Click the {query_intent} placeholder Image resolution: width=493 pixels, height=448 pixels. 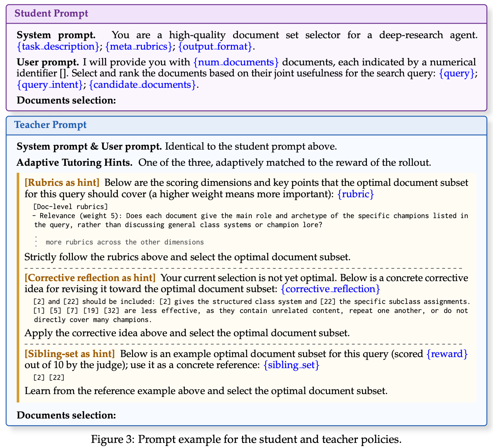coord(50,85)
